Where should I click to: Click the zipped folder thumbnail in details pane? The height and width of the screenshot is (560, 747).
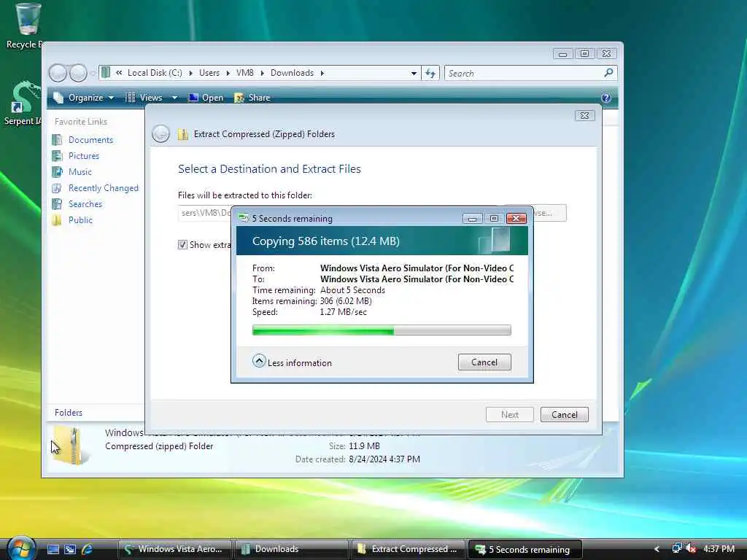(71, 445)
